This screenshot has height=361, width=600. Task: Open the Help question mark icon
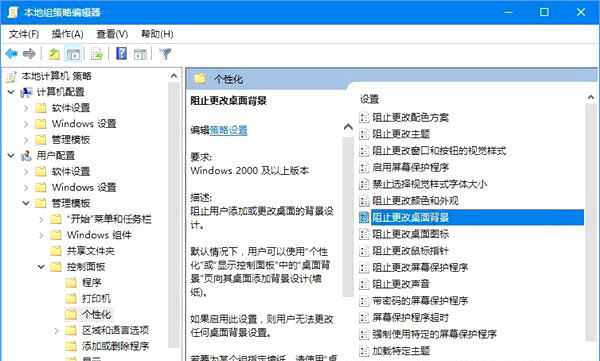click(121, 54)
